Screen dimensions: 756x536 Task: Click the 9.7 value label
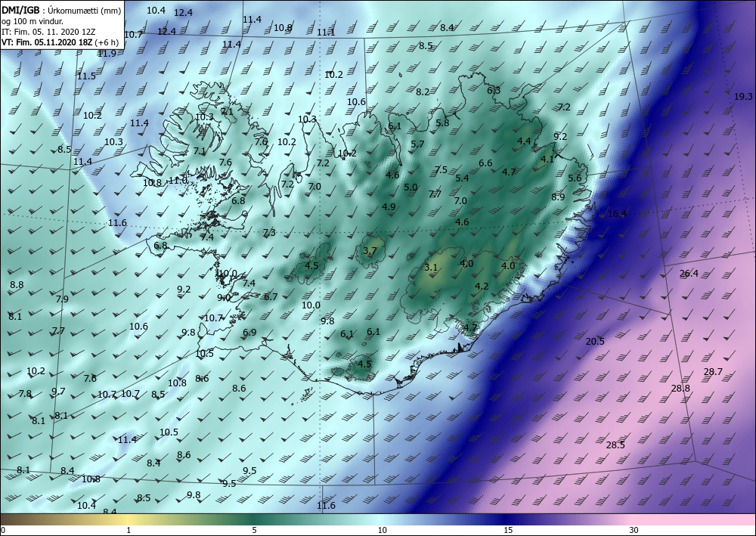[58, 392]
